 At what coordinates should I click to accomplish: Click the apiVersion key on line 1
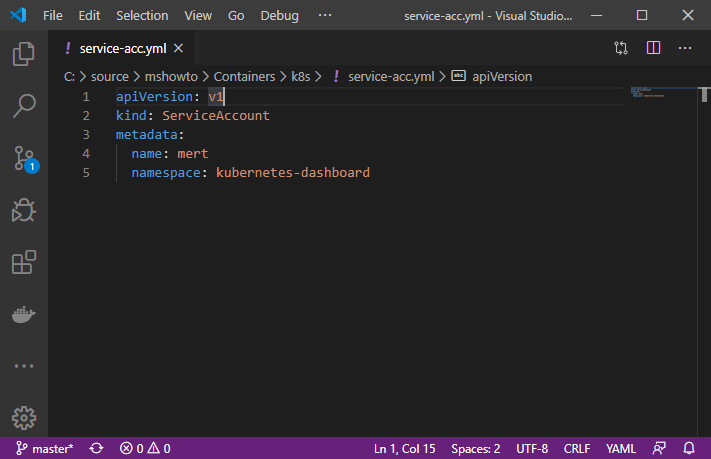[x=154, y=97]
